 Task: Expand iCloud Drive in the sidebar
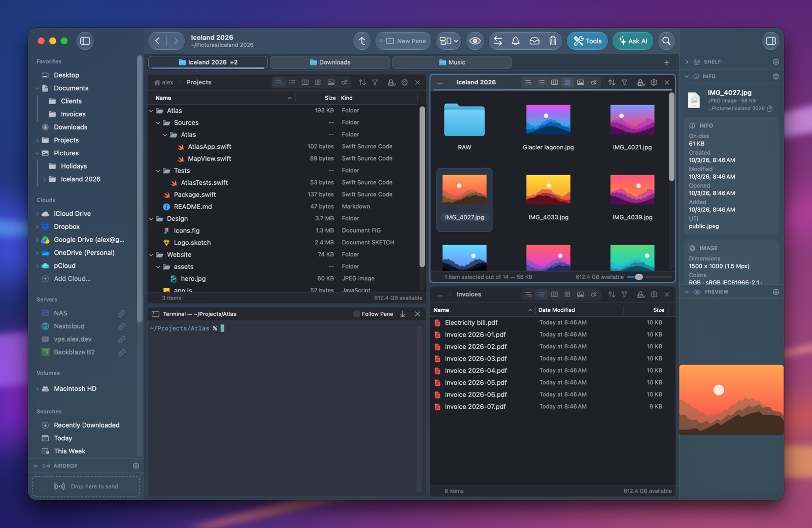point(38,214)
